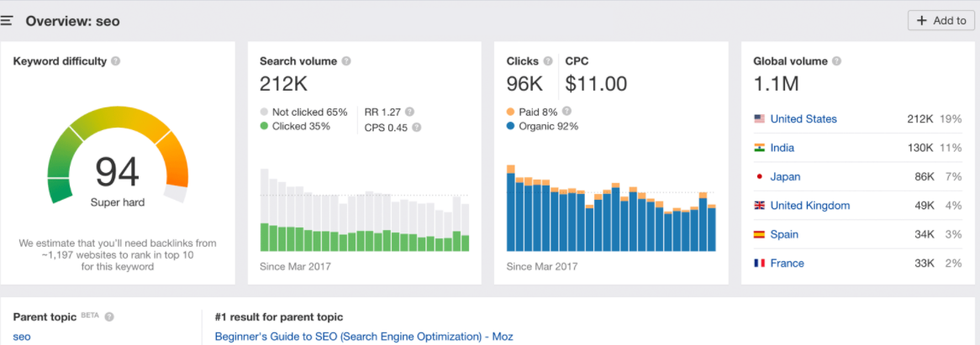Open the Japan country link
This screenshot has height=345, width=980.
[x=785, y=176]
